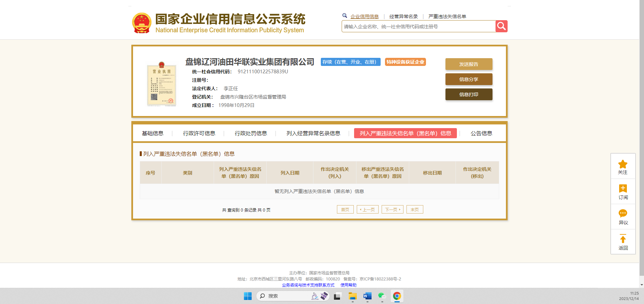Switch to the 行政许可信息 tab
644x304 pixels.
199,134
